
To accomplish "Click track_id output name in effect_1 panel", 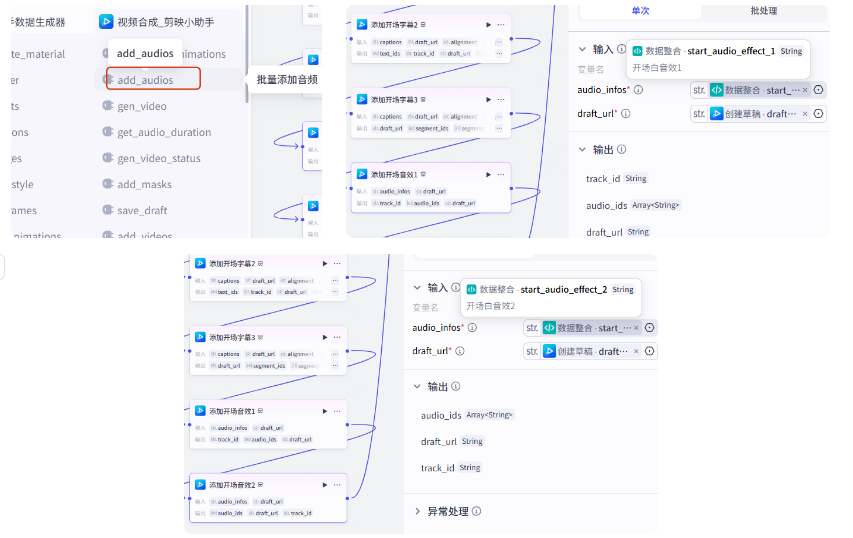I will 603,178.
